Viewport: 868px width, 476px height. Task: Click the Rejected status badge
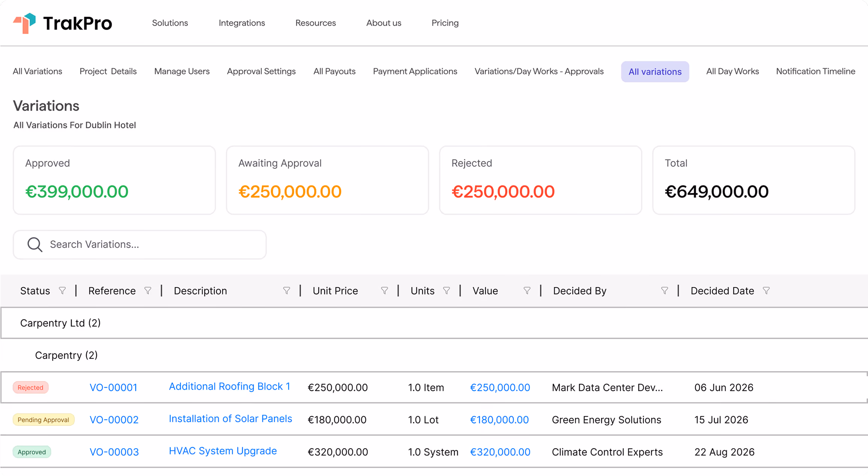(30, 388)
